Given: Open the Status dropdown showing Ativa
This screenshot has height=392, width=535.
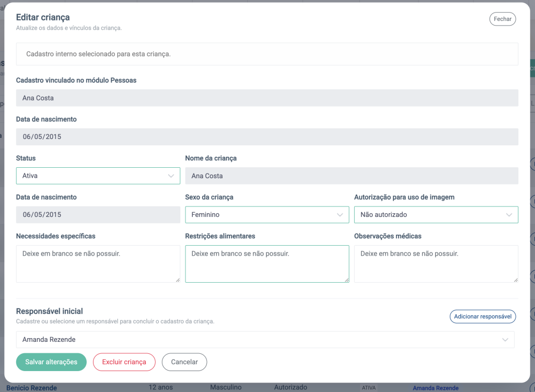Looking at the screenshot, I should pos(98,176).
